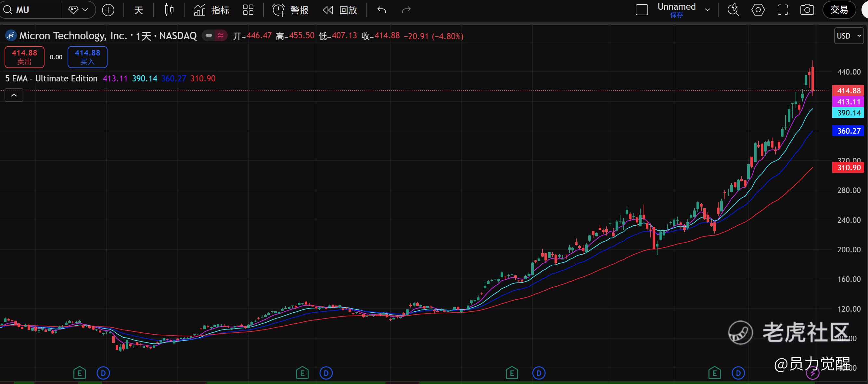Open the candlestick chart style icon
This screenshot has height=384, width=868.
(169, 10)
